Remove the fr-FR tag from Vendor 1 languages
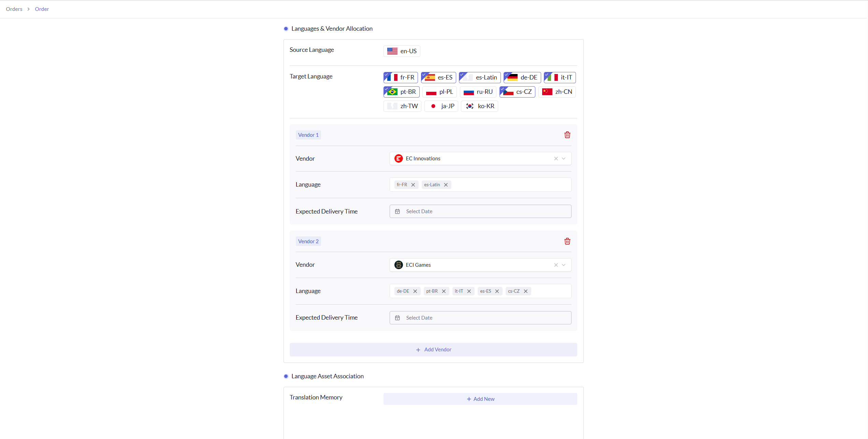 coord(413,185)
